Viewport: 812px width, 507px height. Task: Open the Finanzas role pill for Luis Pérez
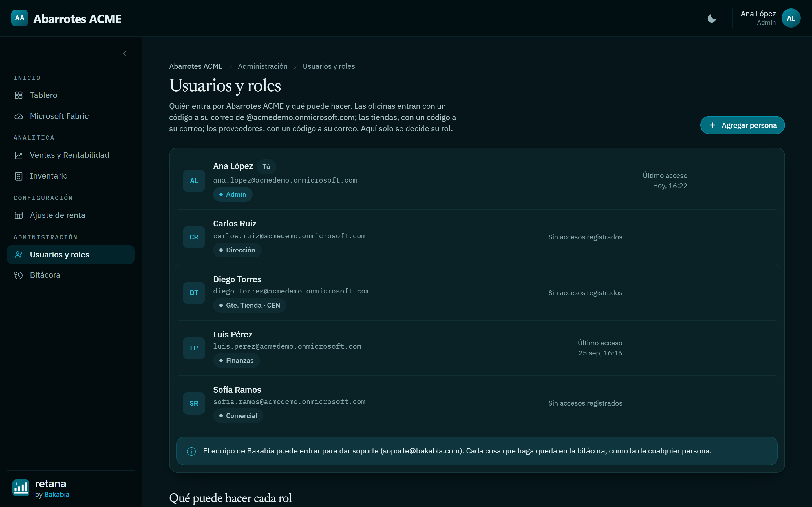[x=237, y=361]
